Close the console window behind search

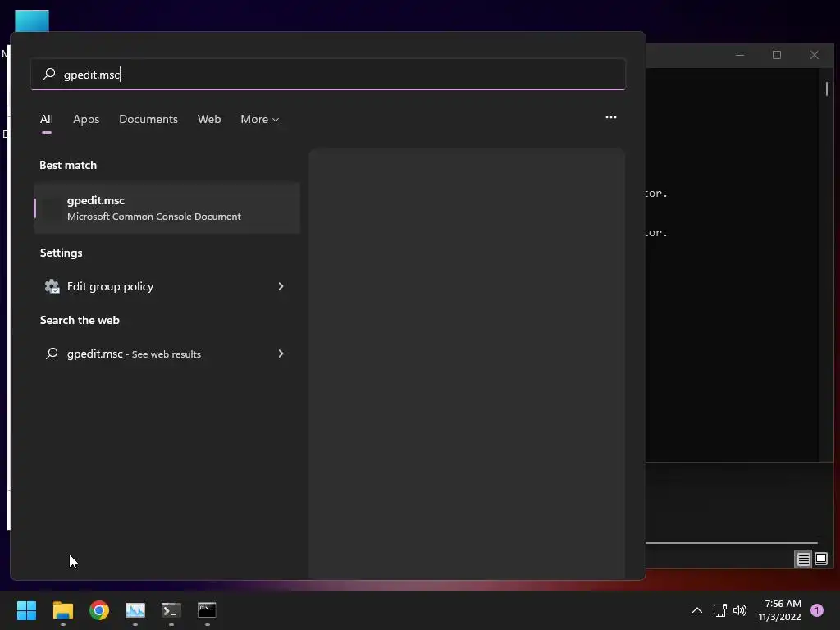[815, 55]
